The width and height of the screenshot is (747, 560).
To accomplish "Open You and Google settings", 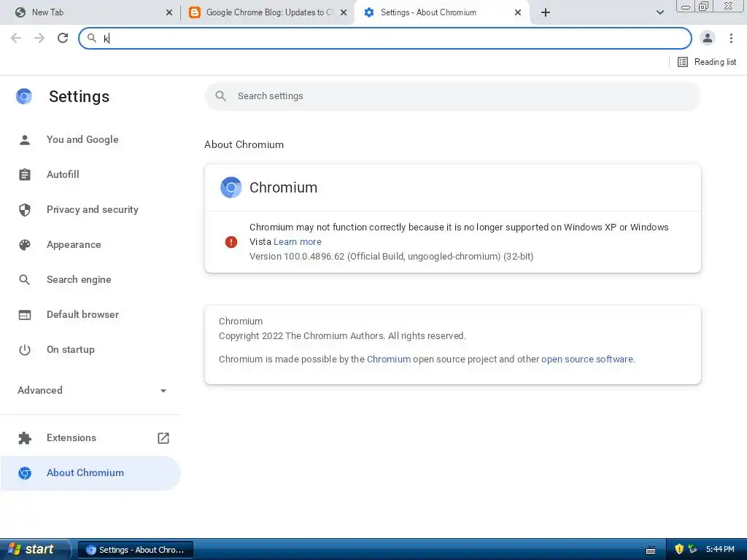I will (90, 139).
